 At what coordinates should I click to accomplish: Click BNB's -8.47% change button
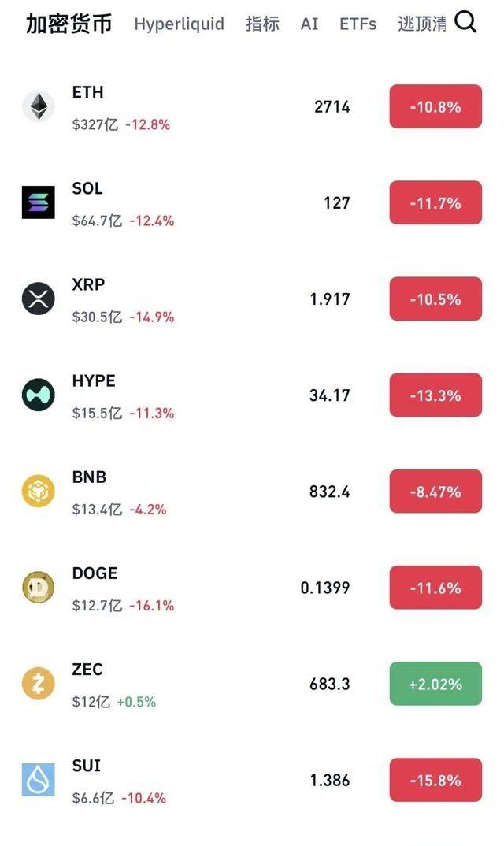click(x=435, y=492)
